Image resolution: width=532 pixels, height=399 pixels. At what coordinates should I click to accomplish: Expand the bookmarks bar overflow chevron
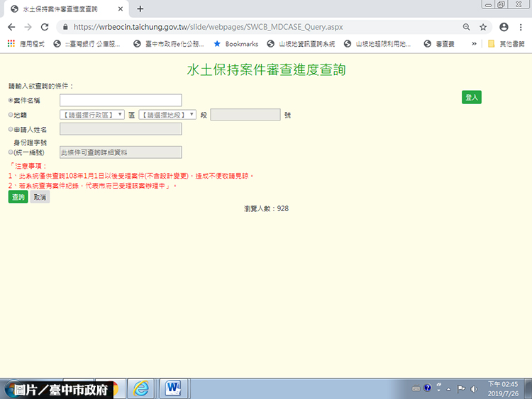(474, 44)
